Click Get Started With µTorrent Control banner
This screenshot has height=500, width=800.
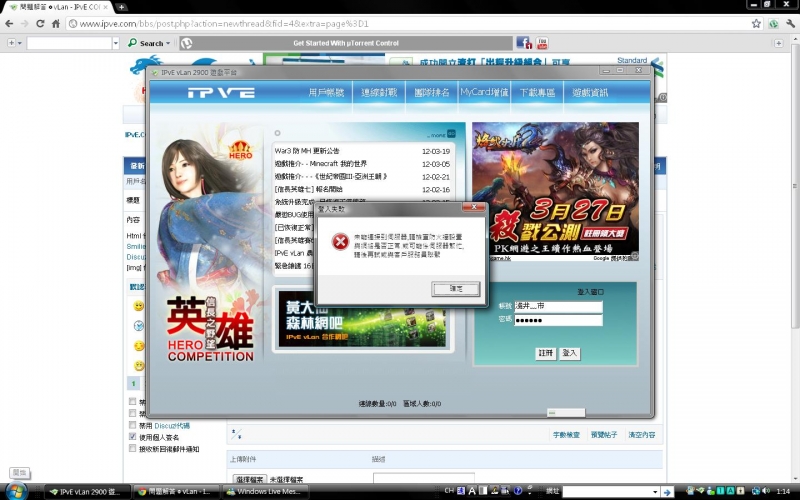[346, 43]
